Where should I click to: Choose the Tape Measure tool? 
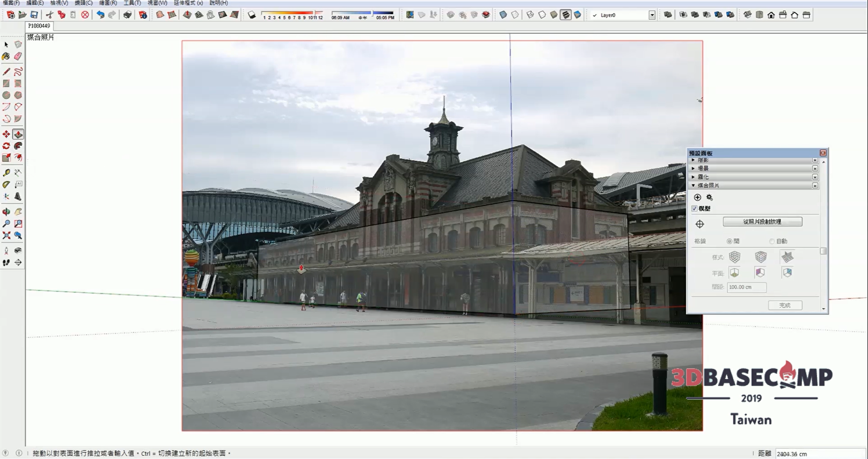pos(6,173)
